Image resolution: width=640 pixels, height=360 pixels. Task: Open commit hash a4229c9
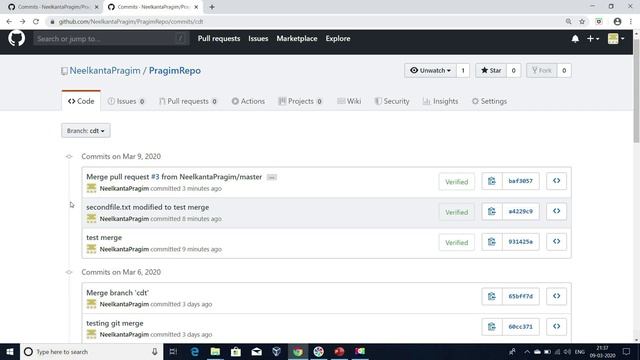click(x=520, y=211)
